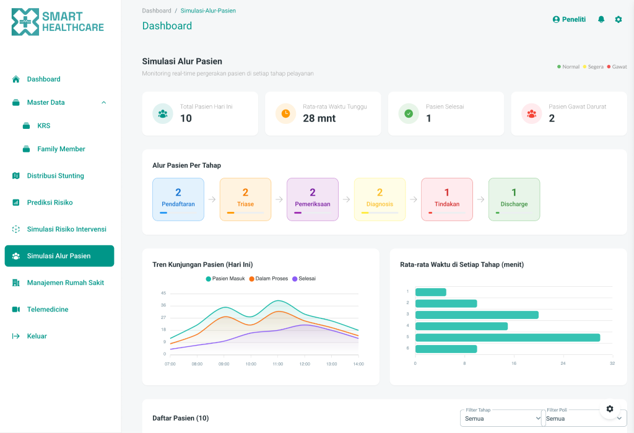Click the Rata-rata Waktu Tunggu clock icon
The height and width of the screenshot is (433, 634).
point(285,114)
